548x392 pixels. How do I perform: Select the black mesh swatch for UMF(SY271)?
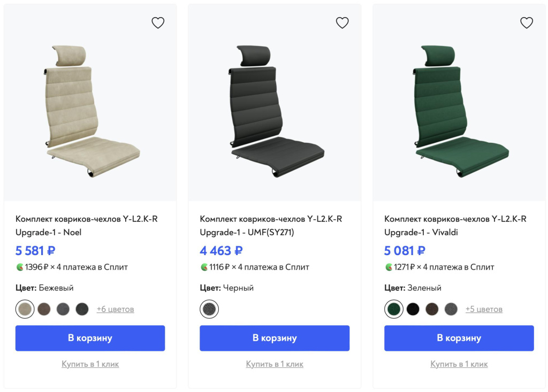coord(209,309)
